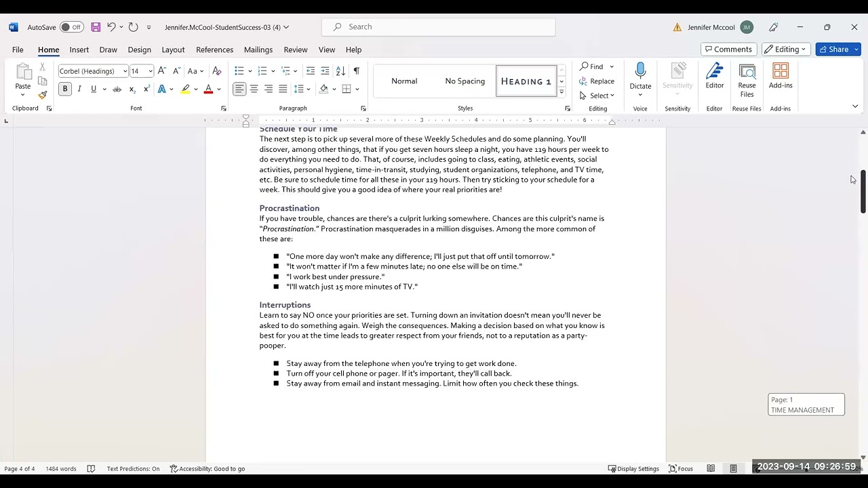Image resolution: width=868 pixels, height=488 pixels.
Task: Sort the selected text alphabetically
Action: tap(340, 71)
